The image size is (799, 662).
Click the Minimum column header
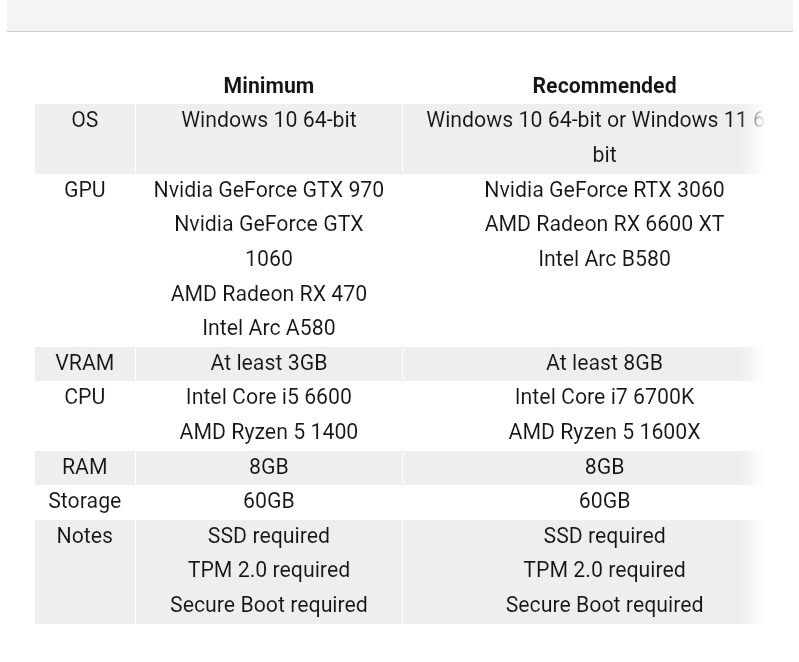tap(268, 86)
